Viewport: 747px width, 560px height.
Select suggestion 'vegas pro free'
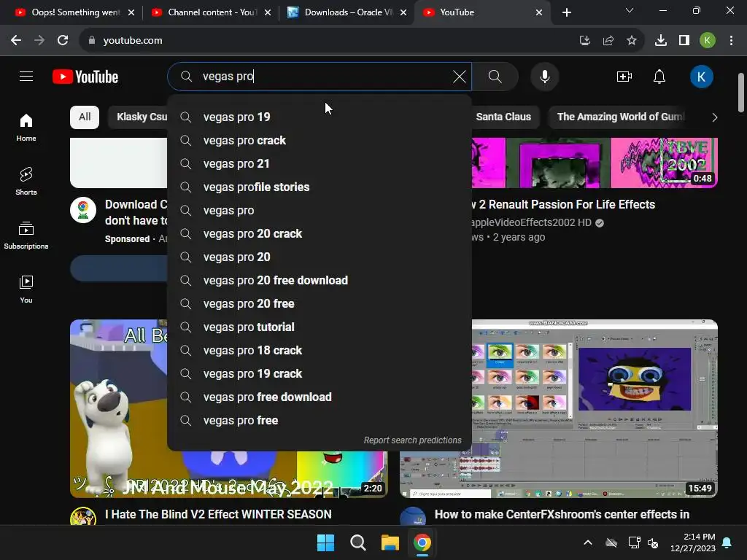320,421
